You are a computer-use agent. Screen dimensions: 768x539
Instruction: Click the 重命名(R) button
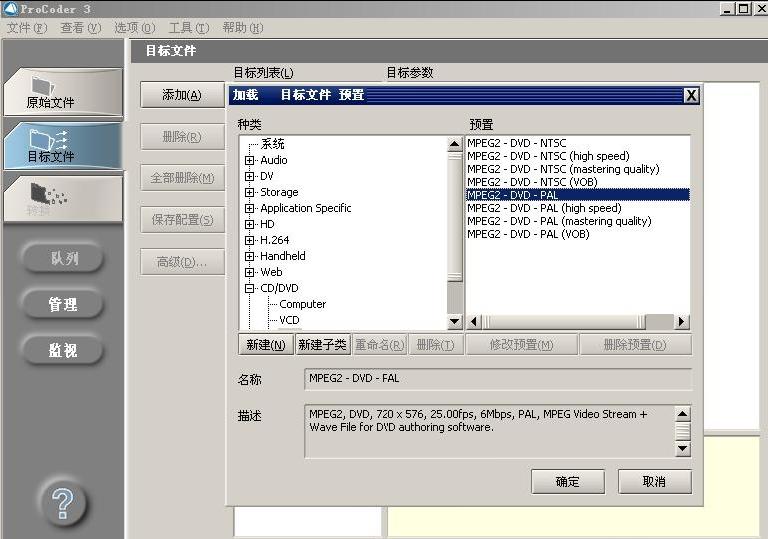380,344
